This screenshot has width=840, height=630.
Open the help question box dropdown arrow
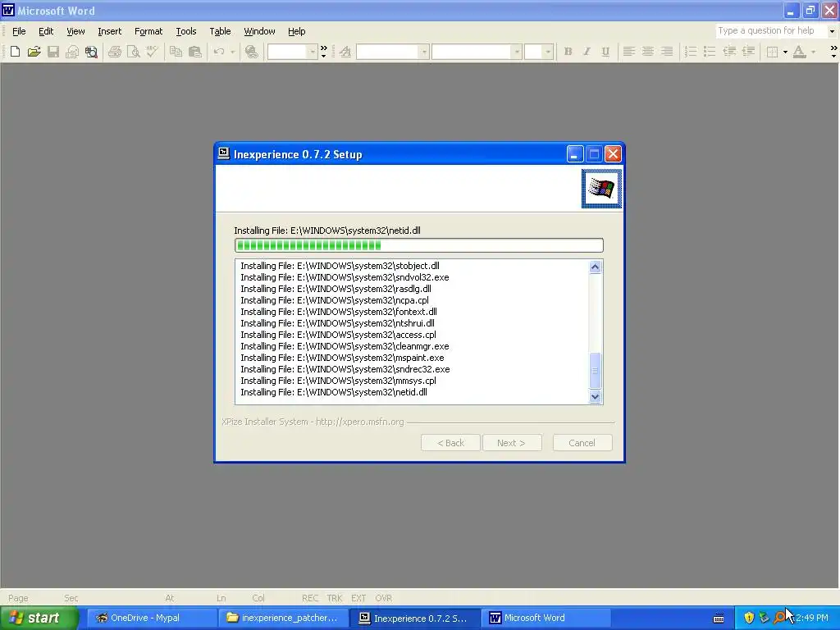(x=832, y=31)
